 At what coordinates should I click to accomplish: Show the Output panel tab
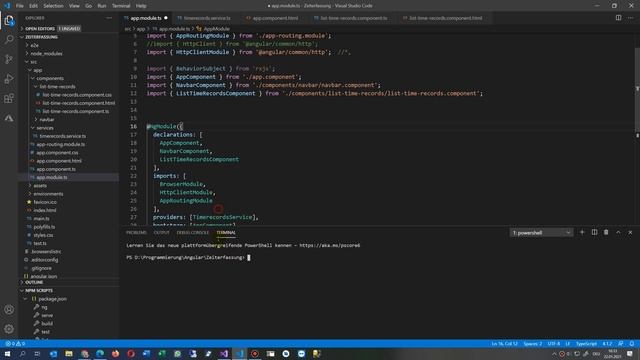coord(162,232)
